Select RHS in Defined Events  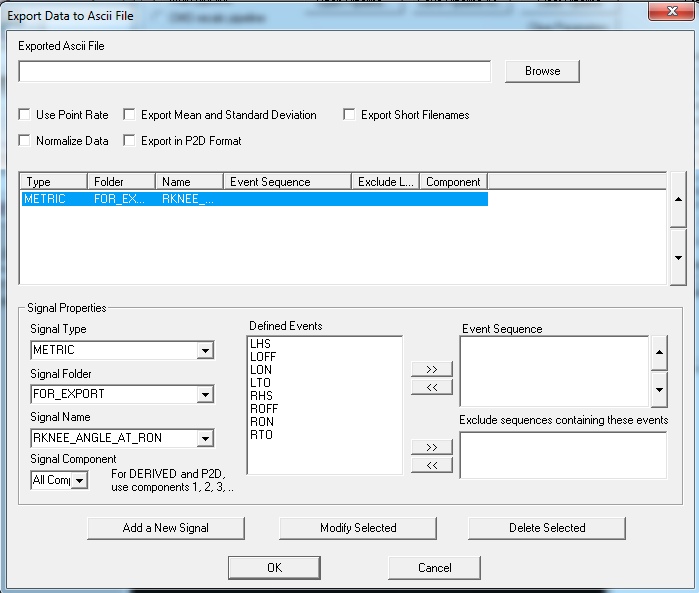(261, 395)
